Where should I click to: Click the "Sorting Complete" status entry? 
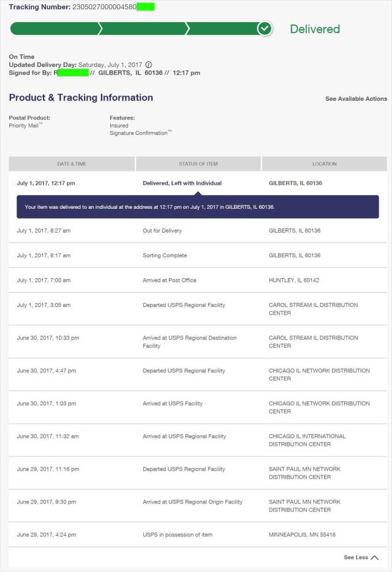(165, 255)
